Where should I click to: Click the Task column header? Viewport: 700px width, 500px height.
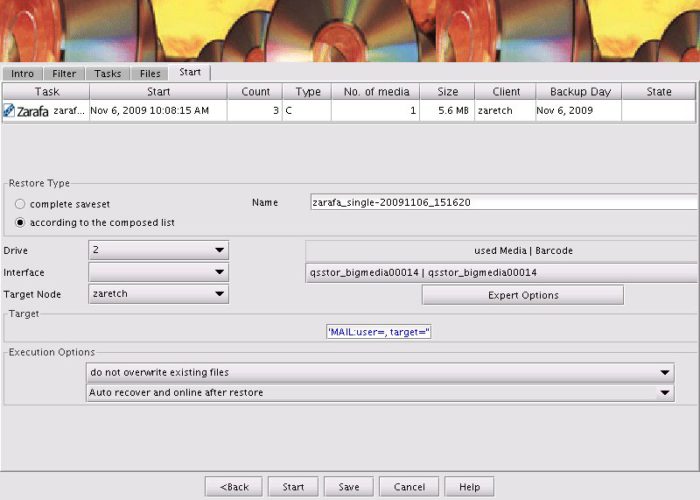coord(46,92)
